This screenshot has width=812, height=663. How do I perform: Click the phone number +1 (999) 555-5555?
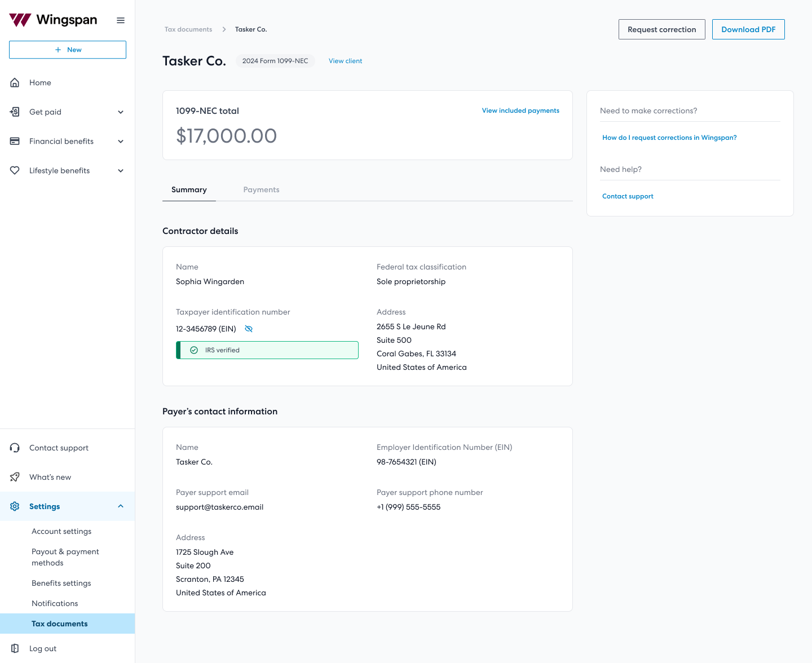(408, 507)
